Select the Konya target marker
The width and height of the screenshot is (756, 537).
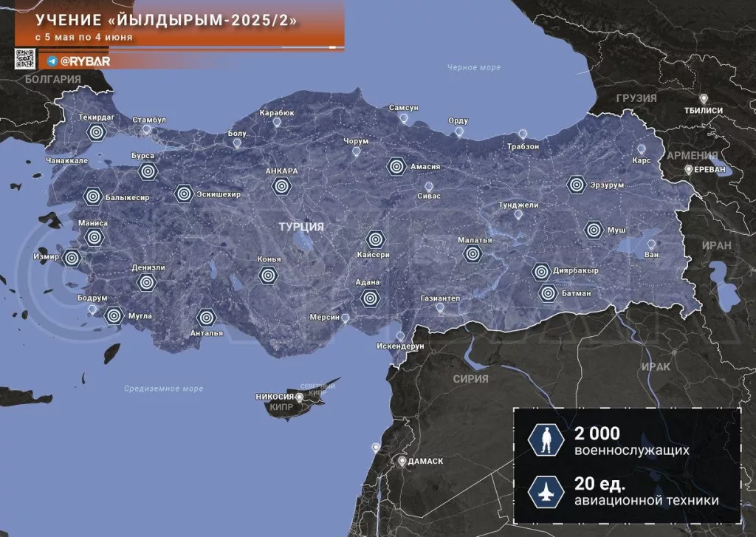tap(268, 276)
